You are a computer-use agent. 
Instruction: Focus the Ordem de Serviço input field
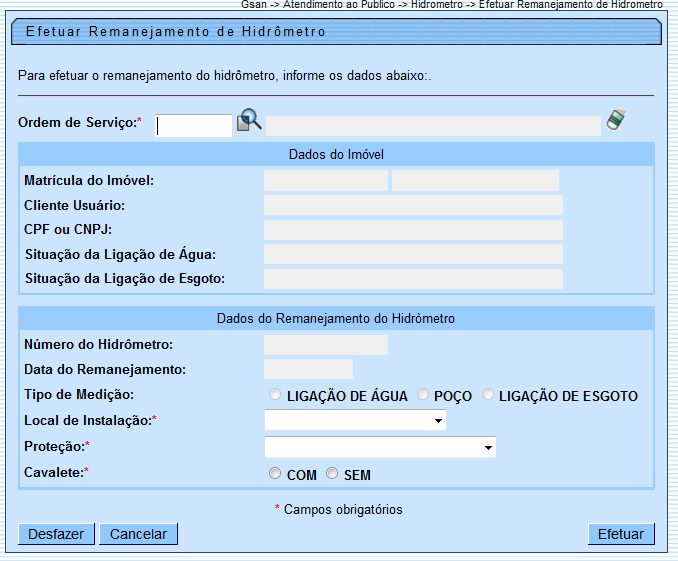tap(194, 125)
